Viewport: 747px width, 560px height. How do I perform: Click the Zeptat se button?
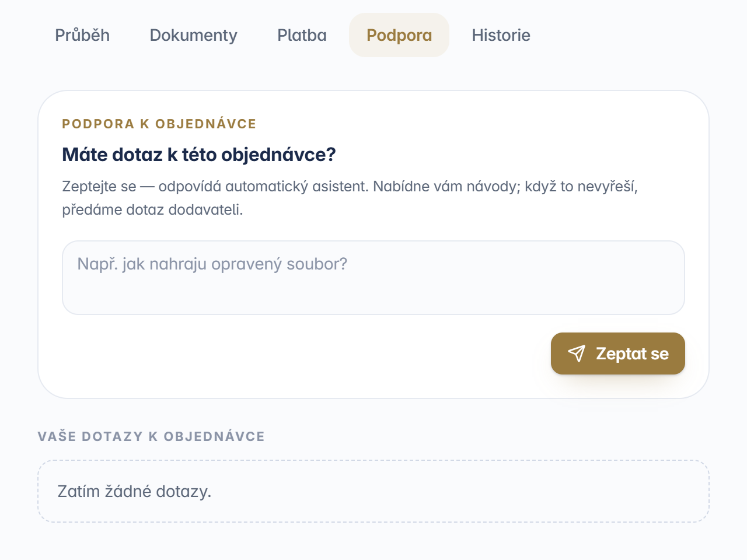click(x=618, y=353)
